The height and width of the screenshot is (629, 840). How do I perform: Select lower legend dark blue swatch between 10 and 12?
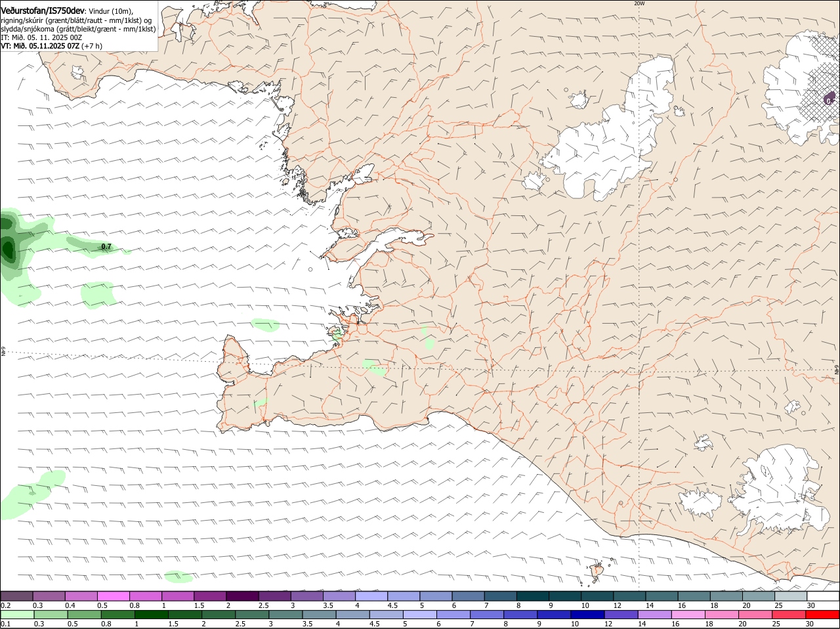(x=587, y=615)
